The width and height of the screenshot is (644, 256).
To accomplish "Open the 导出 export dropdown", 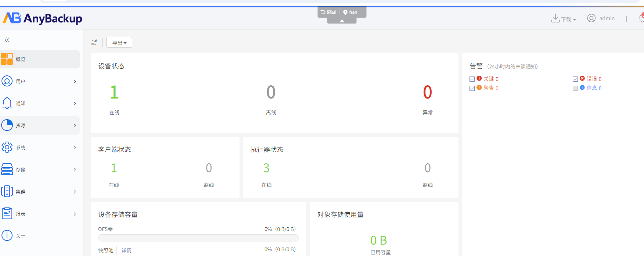I will 119,43.
